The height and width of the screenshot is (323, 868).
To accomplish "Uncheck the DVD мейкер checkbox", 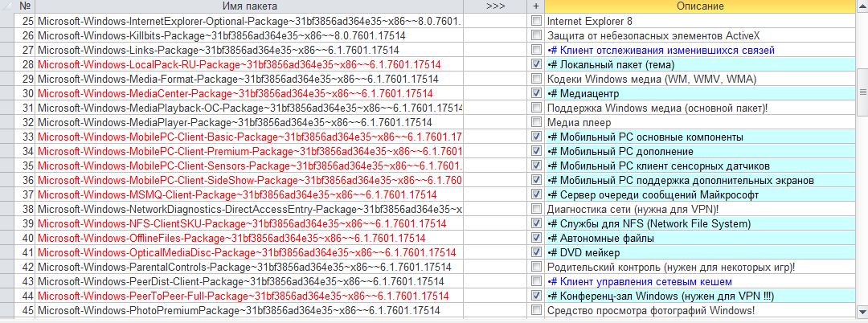I will click(535, 252).
